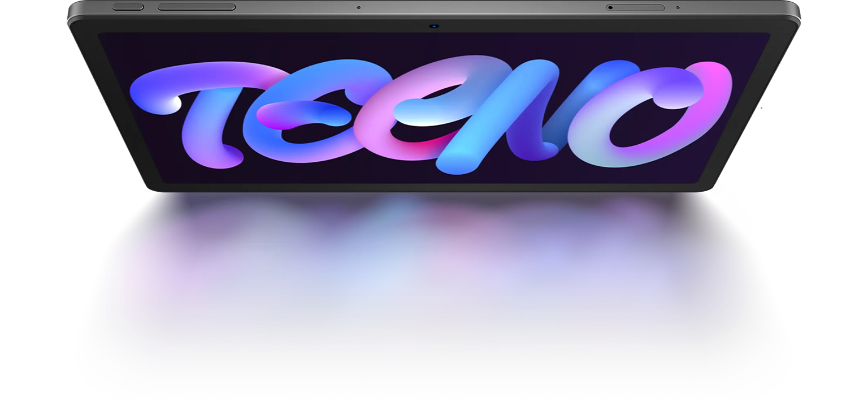
Task: Click the long volume rocker on tablet edge
Action: 197,7
